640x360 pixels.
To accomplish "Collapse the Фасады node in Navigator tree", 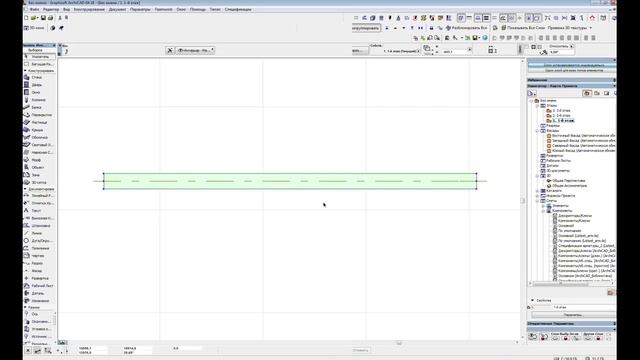I will pos(537,131).
